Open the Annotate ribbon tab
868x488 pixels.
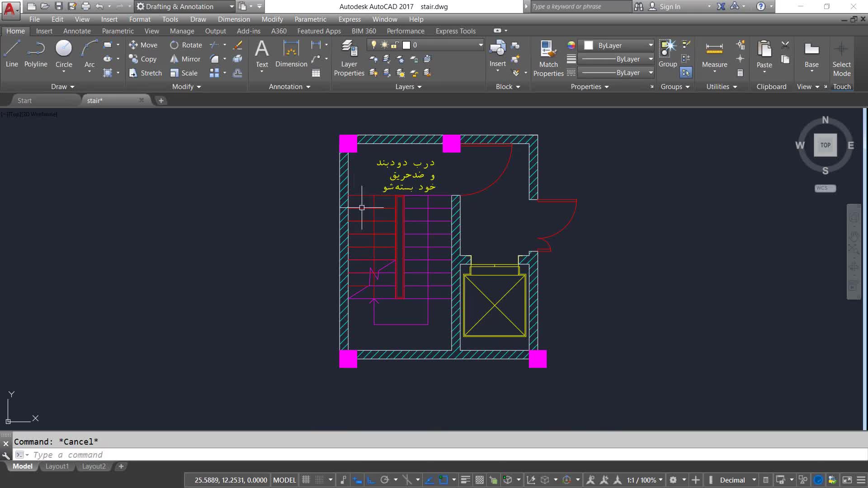[x=77, y=31]
